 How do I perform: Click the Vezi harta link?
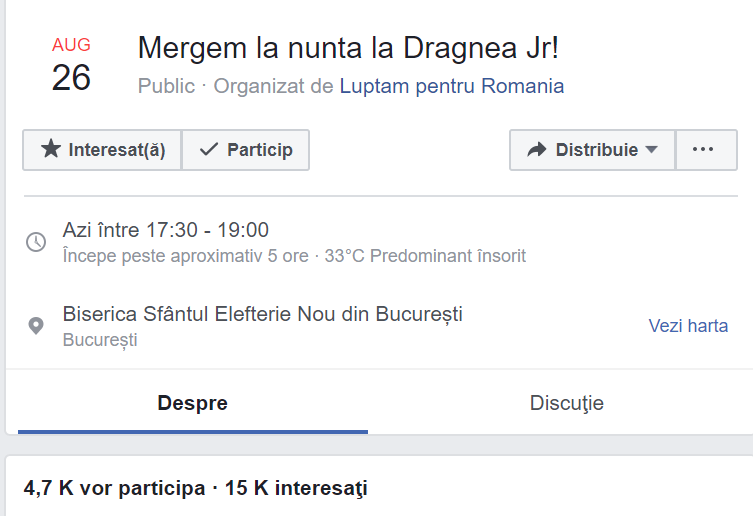(x=688, y=326)
